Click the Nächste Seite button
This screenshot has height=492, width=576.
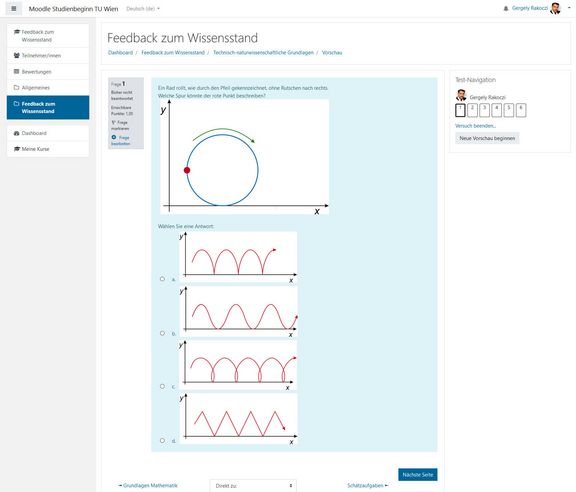point(418,474)
